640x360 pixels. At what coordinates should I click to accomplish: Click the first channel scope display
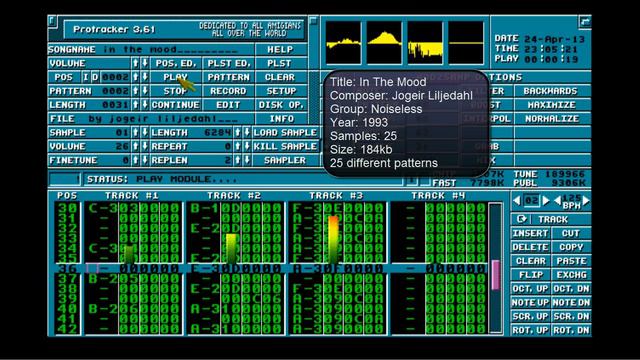coord(343,43)
